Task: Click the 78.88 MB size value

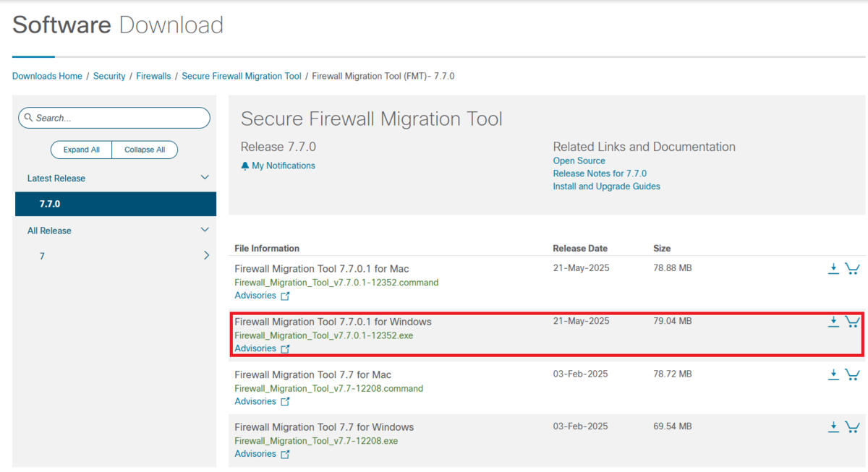Action: point(673,268)
